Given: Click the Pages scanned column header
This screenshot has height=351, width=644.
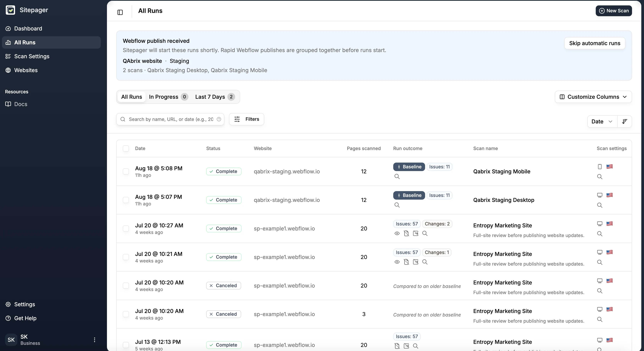Looking at the screenshot, I should tap(364, 148).
